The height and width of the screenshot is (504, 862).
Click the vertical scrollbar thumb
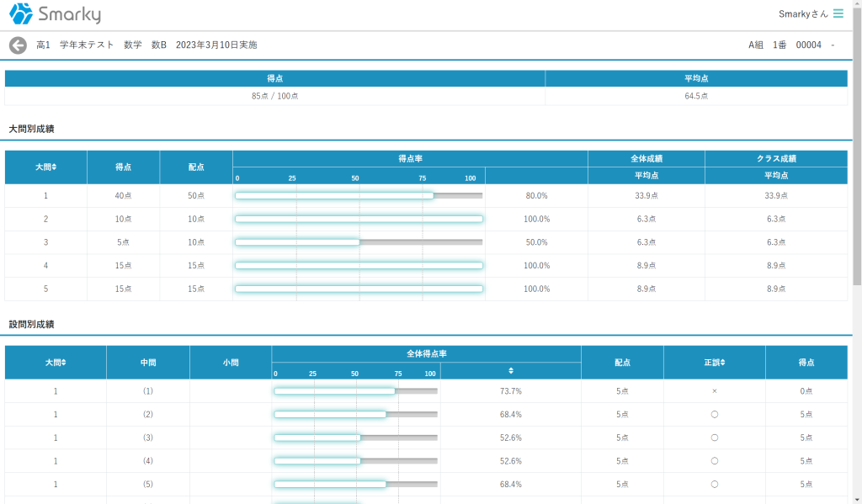[857, 146]
